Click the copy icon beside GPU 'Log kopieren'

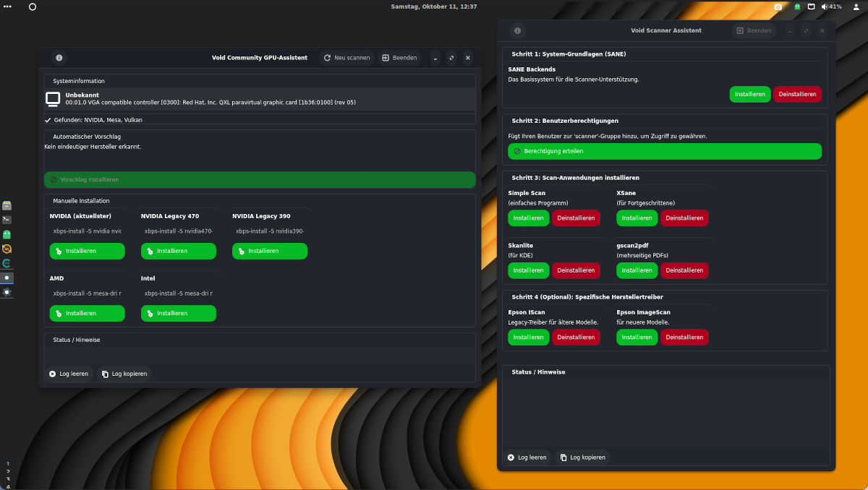[x=106, y=374]
